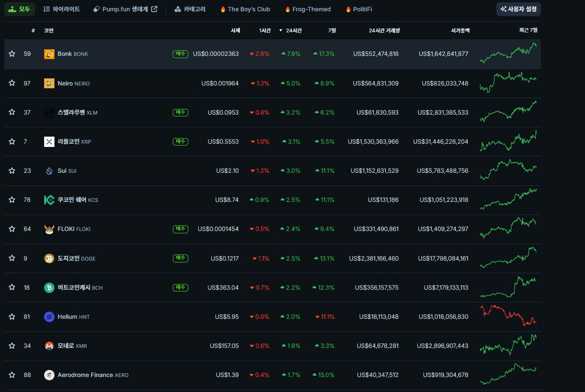
Task: Open Aerodrome Finance AERO coin page
Action: [x=92, y=375]
